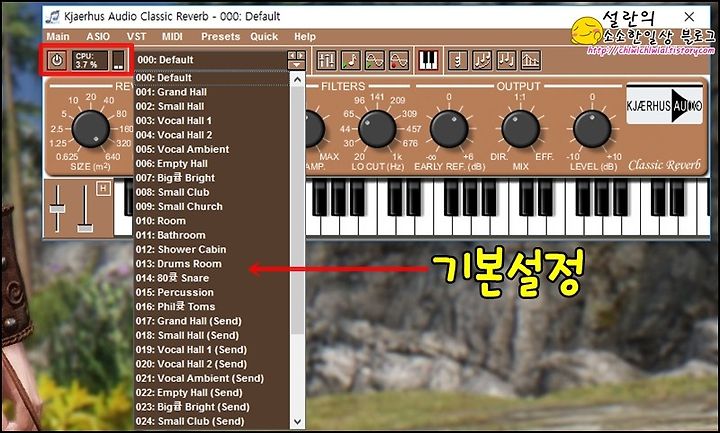Select the previous preset arrow

click(x=292, y=55)
